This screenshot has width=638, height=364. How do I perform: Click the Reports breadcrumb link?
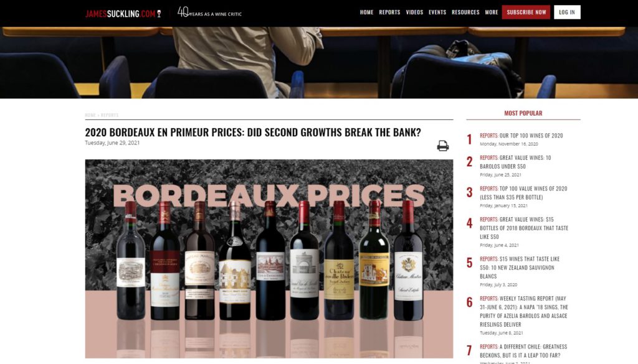(110, 115)
